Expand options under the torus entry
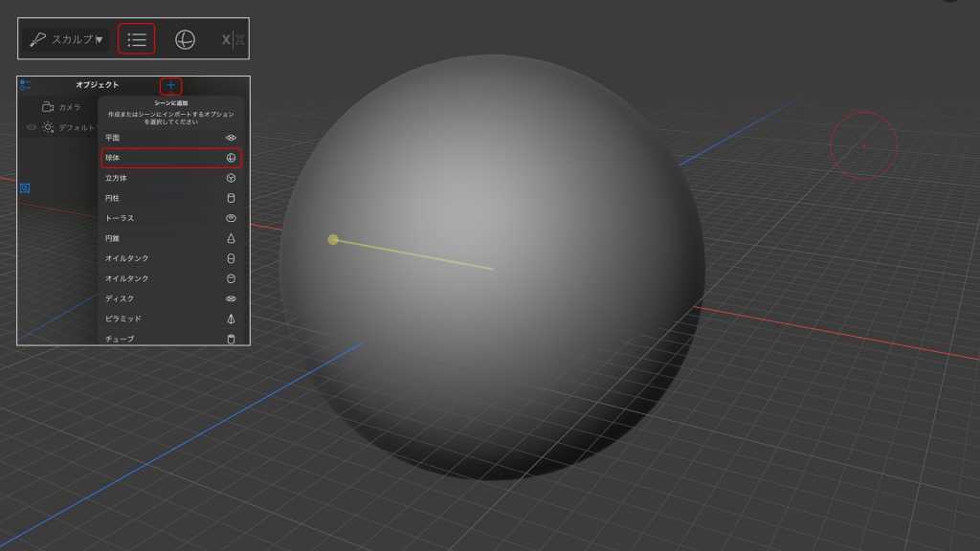Viewport: 980px width, 551px height. tap(230, 219)
